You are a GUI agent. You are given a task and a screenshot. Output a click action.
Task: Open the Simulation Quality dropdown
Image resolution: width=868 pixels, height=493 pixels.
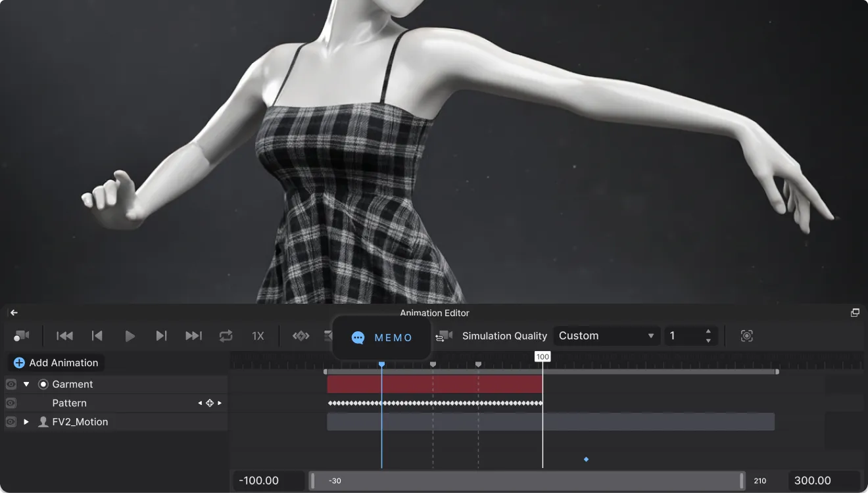[x=606, y=335]
